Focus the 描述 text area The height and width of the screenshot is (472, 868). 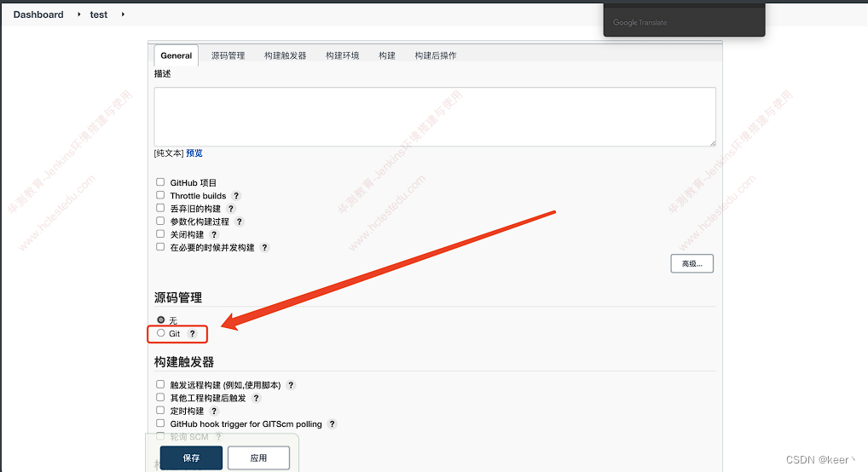pyautogui.click(x=435, y=117)
